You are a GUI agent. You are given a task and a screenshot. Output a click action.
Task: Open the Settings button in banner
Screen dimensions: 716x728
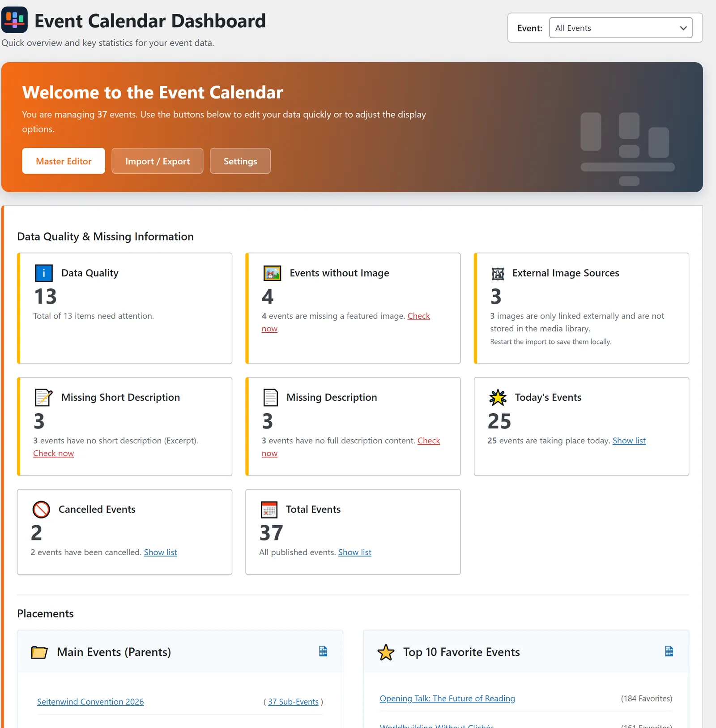click(240, 161)
